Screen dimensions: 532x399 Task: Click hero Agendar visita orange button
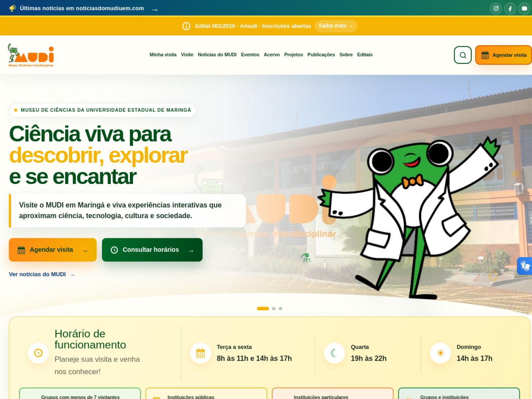(53, 250)
